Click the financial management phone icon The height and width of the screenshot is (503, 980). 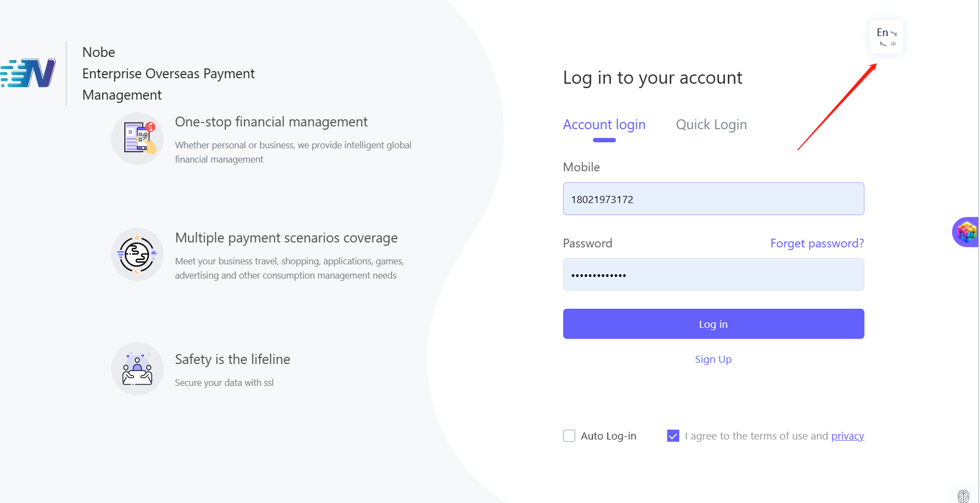click(137, 138)
